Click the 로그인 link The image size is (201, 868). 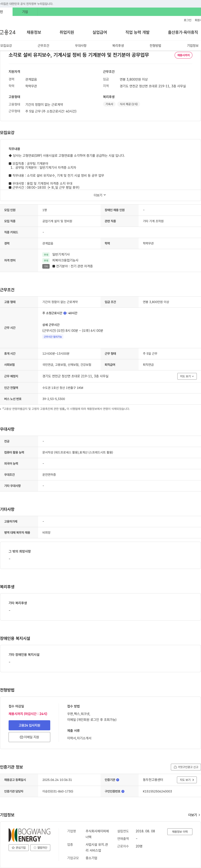[188, 20]
